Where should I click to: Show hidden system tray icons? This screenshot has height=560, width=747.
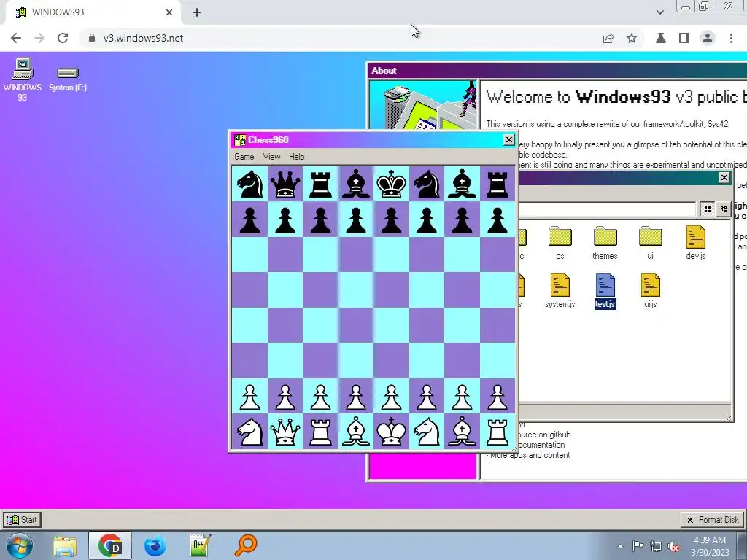[x=620, y=547]
